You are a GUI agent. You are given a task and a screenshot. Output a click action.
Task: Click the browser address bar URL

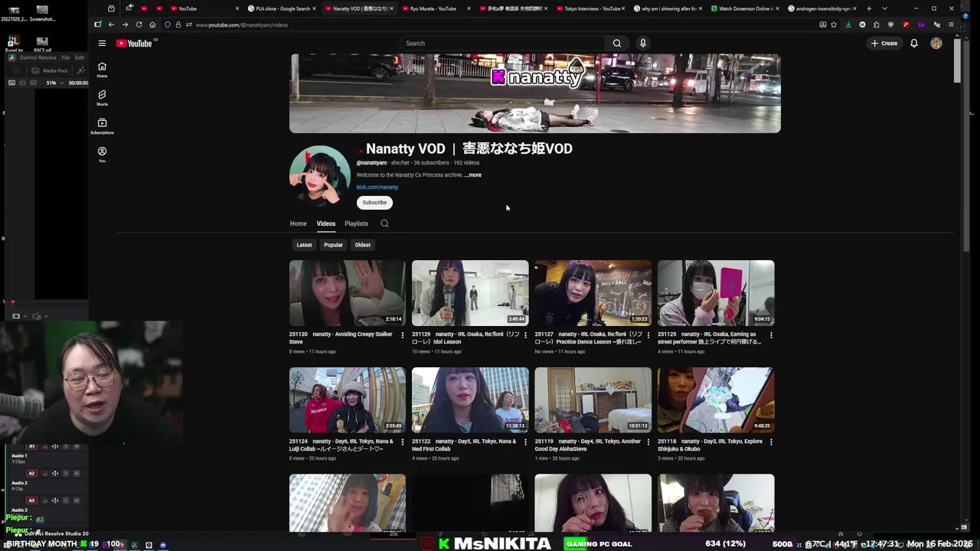(x=241, y=24)
